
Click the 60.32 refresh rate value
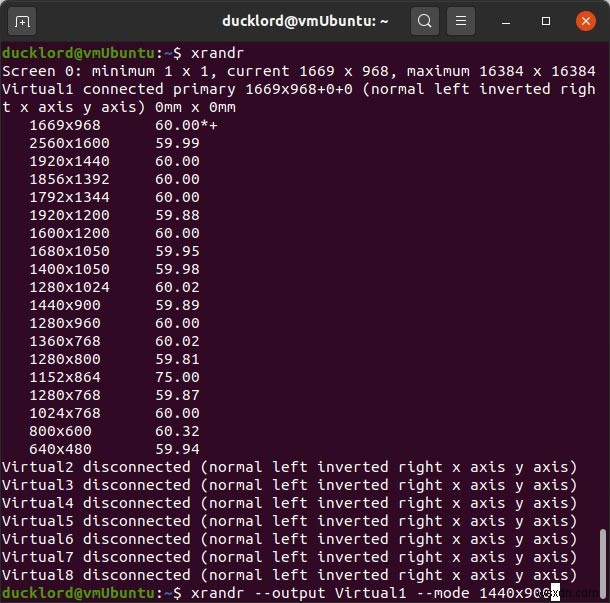[177, 431]
